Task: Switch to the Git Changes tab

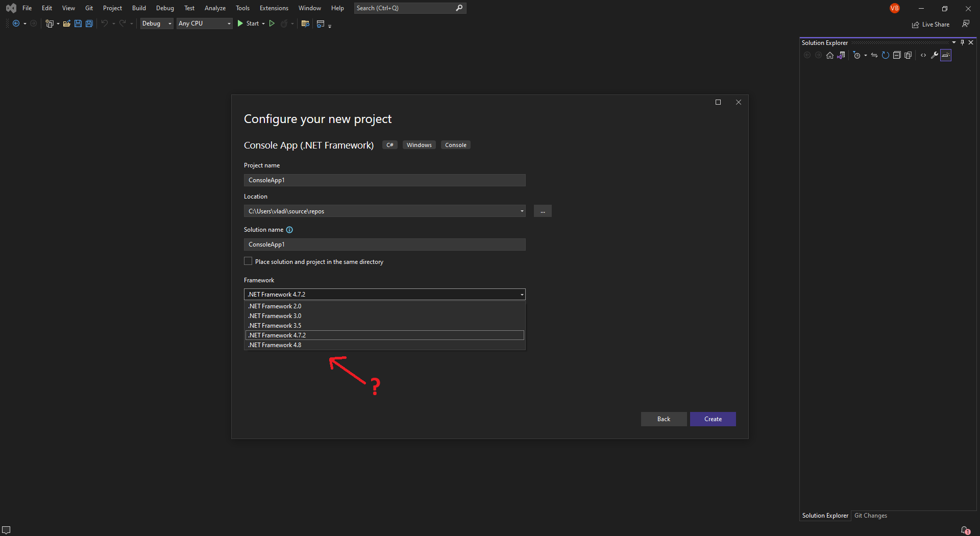Action: click(871, 516)
